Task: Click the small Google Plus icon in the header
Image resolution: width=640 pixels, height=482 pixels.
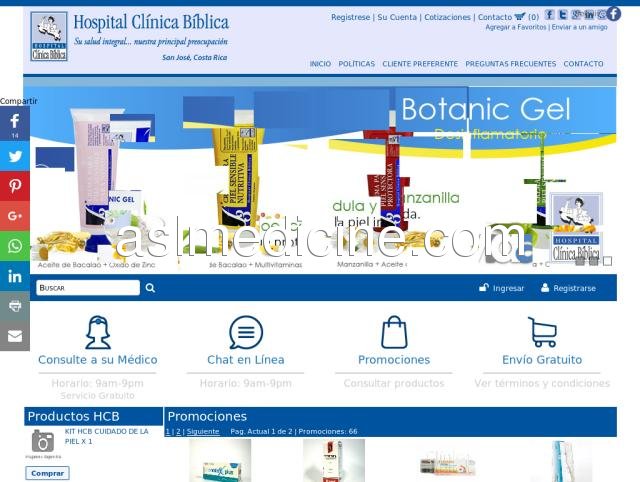Action: [576, 15]
